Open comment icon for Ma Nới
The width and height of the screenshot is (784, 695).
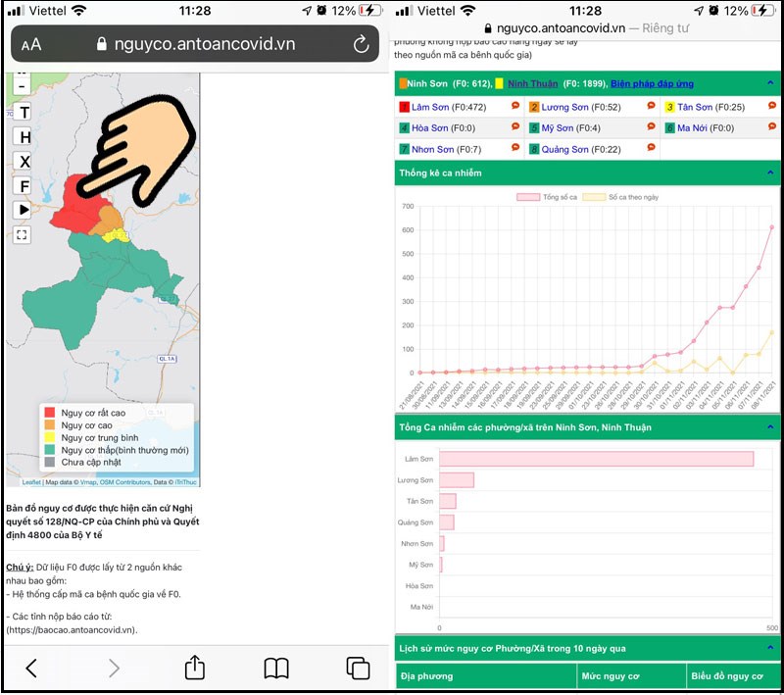772,126
